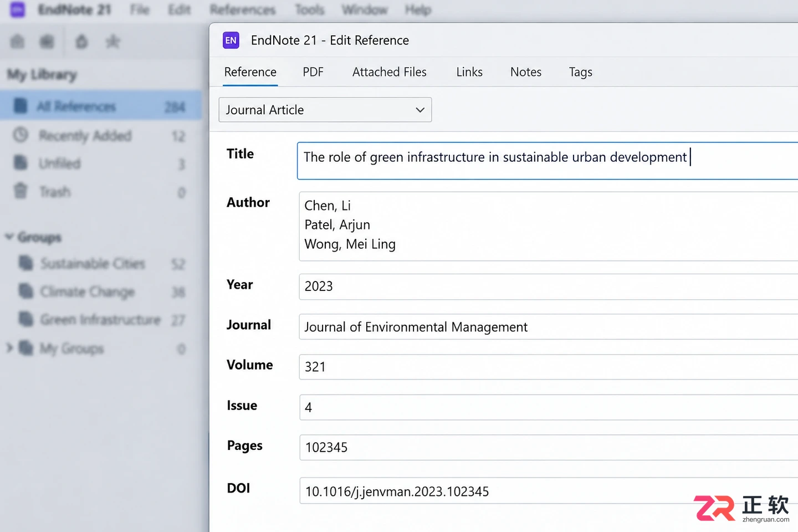Click the group icon beside Climate Change
The height and width of the screenshot is (532, 798).
pyautogui.click(x=26, y=291)
